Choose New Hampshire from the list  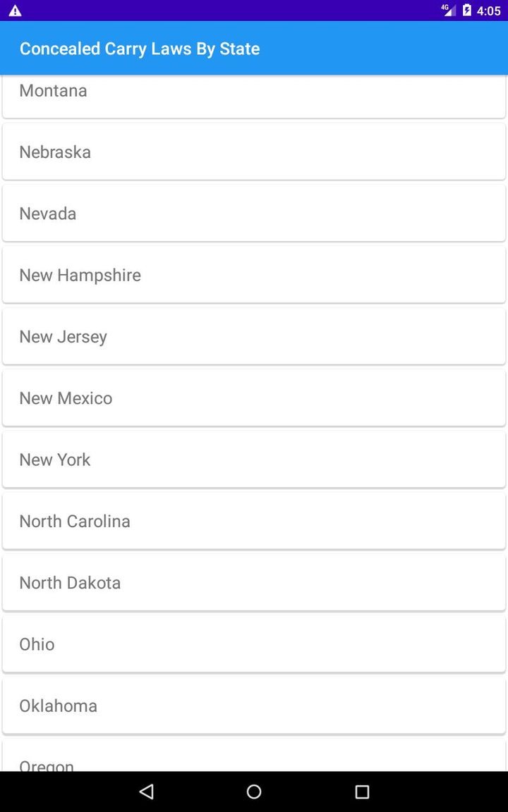point(254,275)
